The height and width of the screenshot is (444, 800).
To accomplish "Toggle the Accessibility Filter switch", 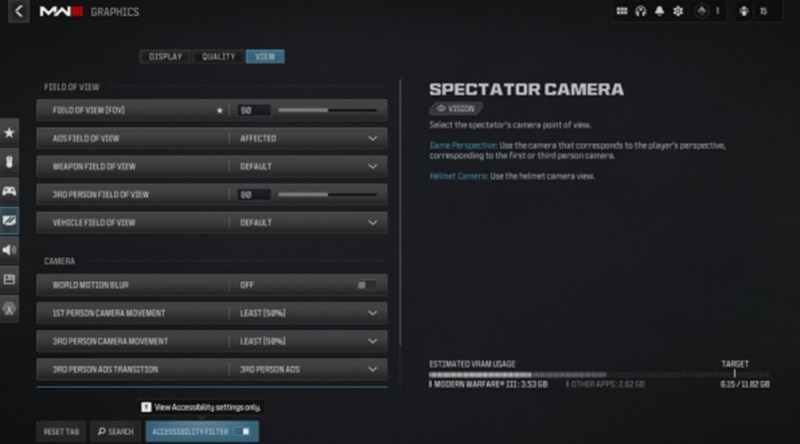I will click(x=242, y=431).
